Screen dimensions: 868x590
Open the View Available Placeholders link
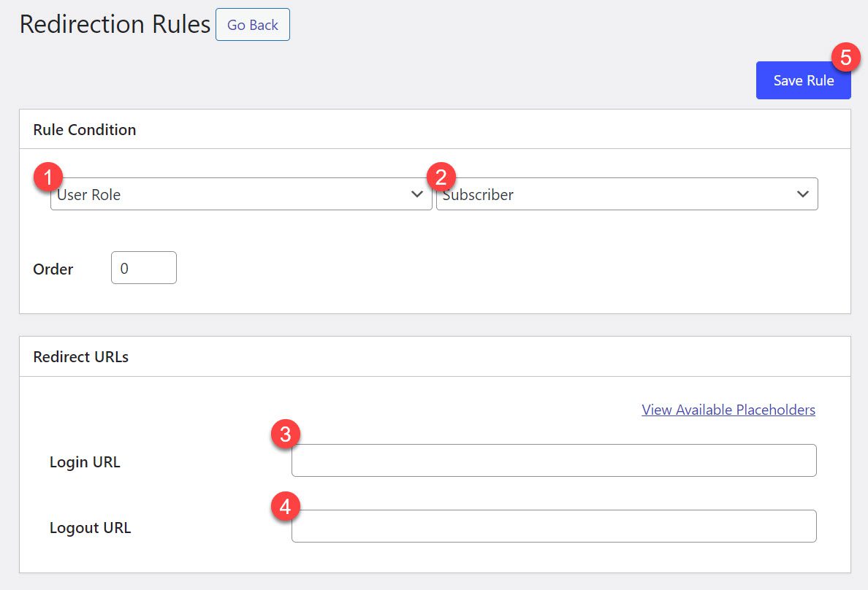click(728, 410)
